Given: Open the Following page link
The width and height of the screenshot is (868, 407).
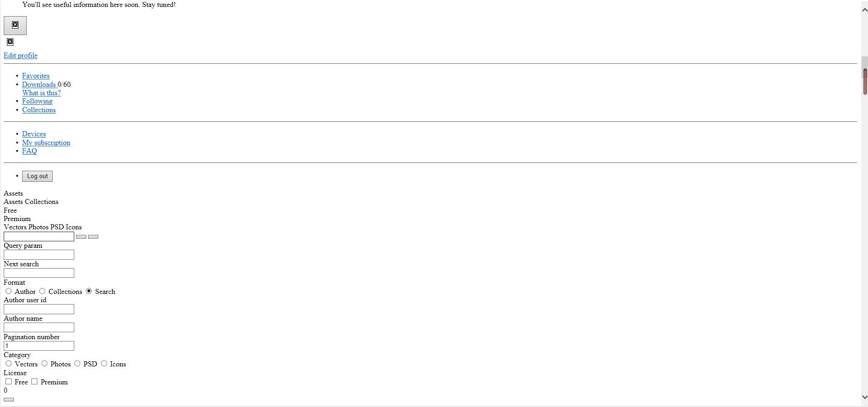Looking at the screenshot, I should pos(37,101).
